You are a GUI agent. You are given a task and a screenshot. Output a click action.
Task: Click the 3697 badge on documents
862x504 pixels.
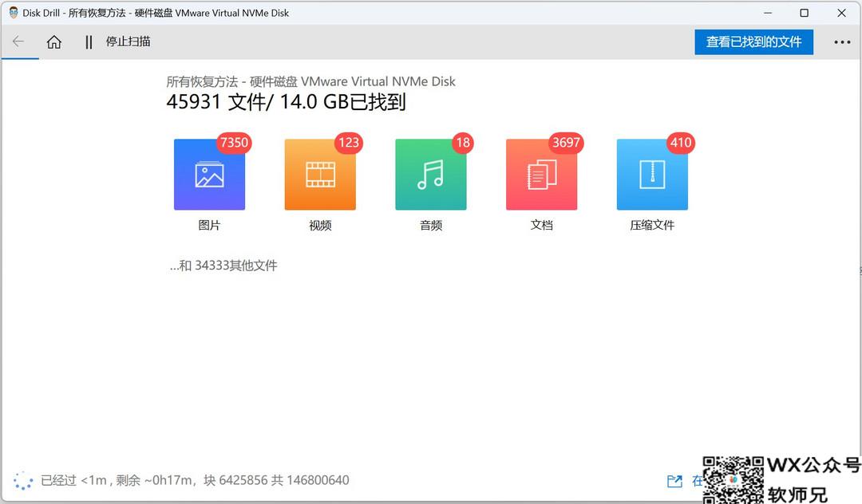[566, 143]
